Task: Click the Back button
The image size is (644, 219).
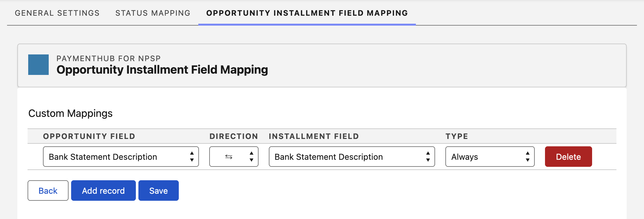Action: 48,191
